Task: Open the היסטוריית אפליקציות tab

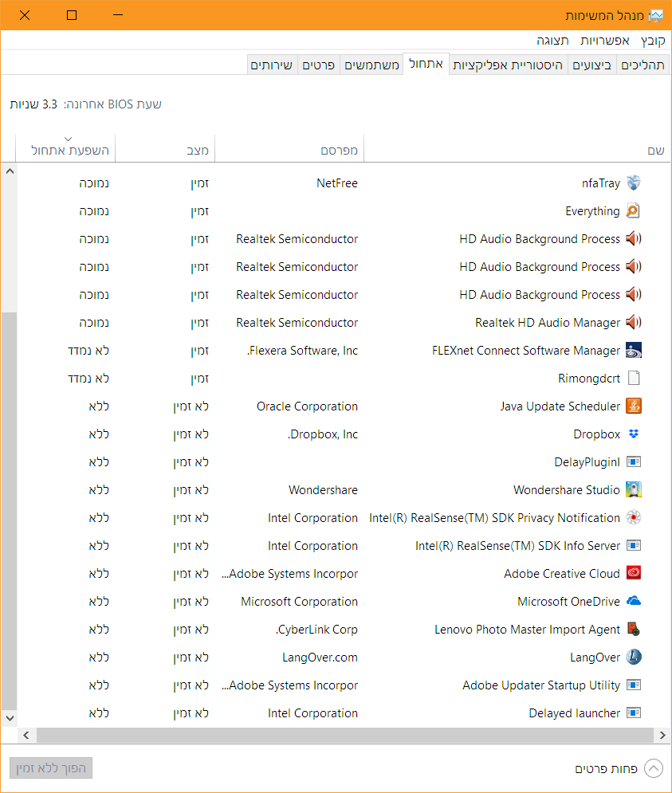Action: [508, 65]
